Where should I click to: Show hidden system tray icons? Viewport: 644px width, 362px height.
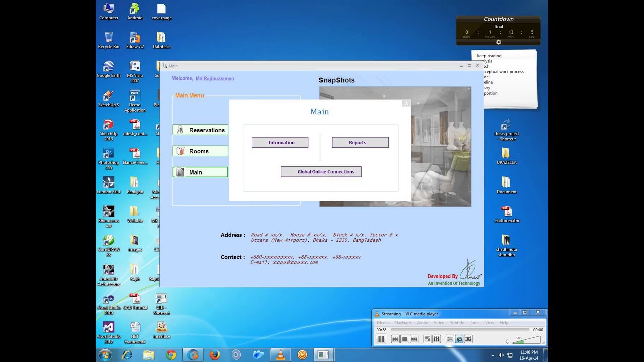[493, 355]
